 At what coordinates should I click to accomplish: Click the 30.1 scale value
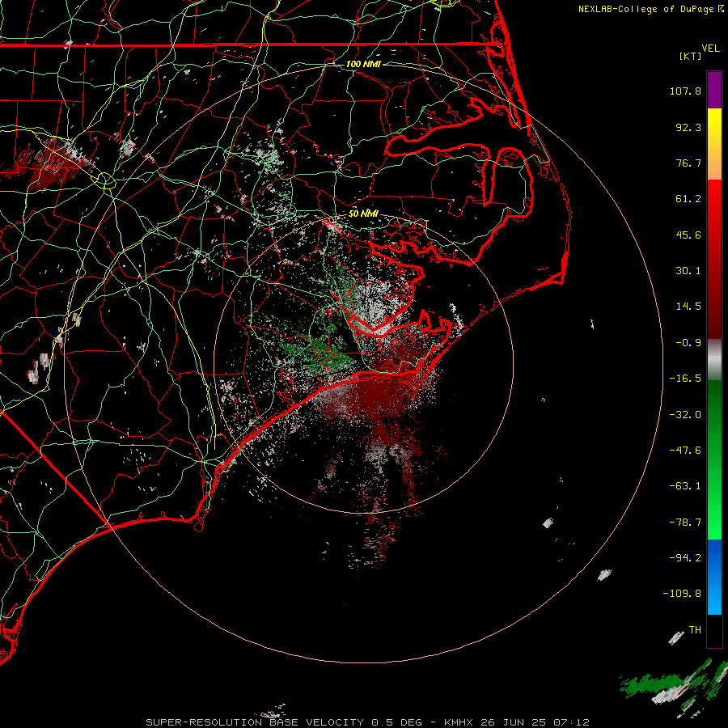(688, 271)
